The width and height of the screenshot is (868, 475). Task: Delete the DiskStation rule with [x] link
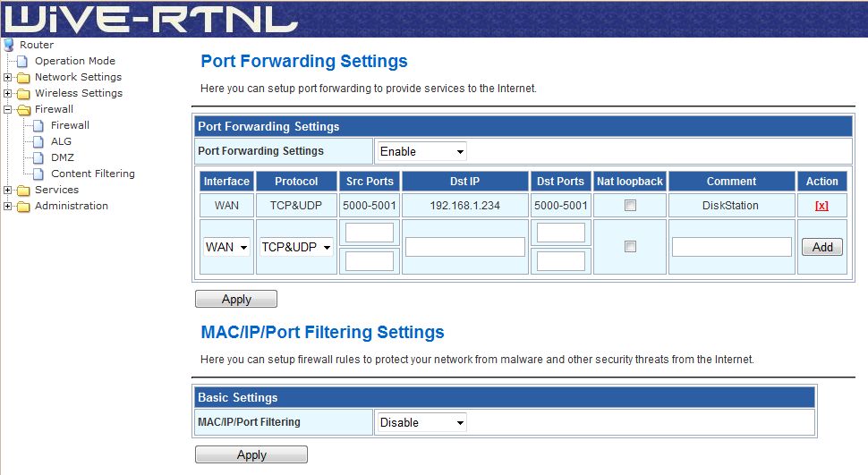821,205
